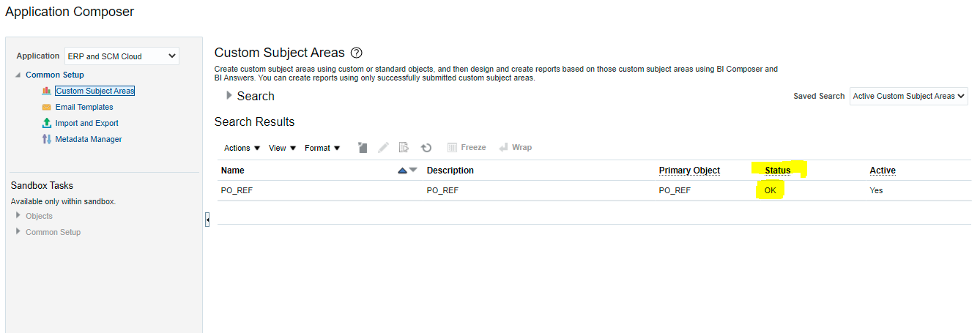Click the Email Templates envelope icon
The image size is (980, 333).
pos(47,107)
